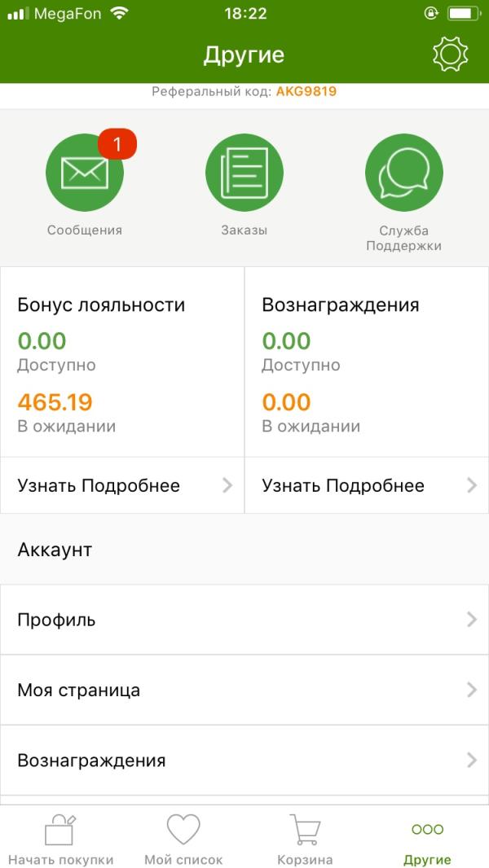Open the Сообщения envelope icon
This screenshot has height=868, width=489.
tap(85, 173)
